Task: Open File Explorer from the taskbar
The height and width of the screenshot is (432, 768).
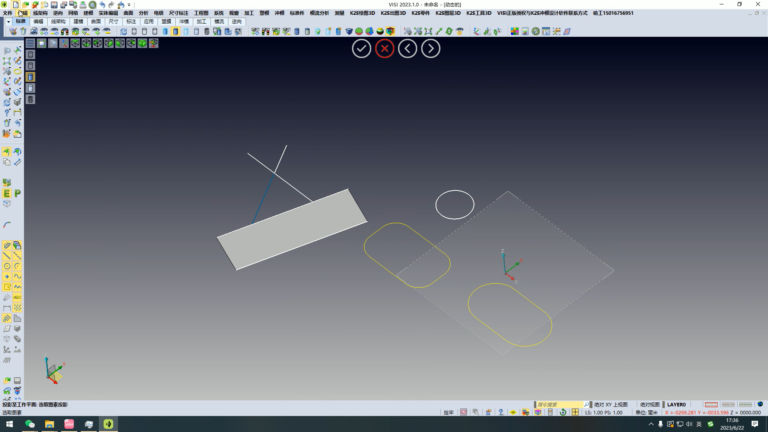Action: [x=49, y=424]
